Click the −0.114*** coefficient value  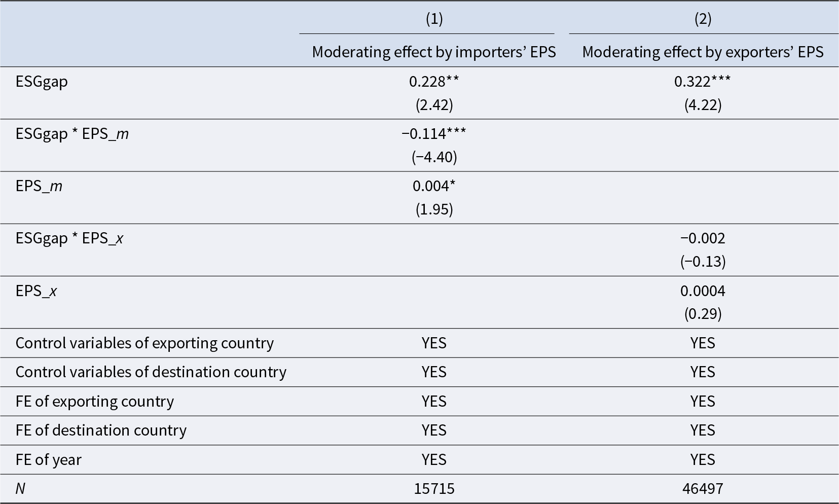tap(434, 134)
